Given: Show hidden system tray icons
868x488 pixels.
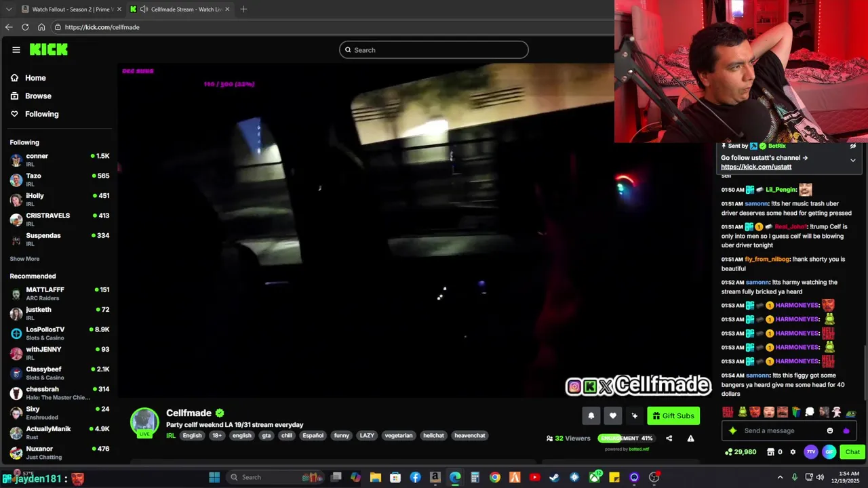Looking at the screenshot, I should click(780, 477).
